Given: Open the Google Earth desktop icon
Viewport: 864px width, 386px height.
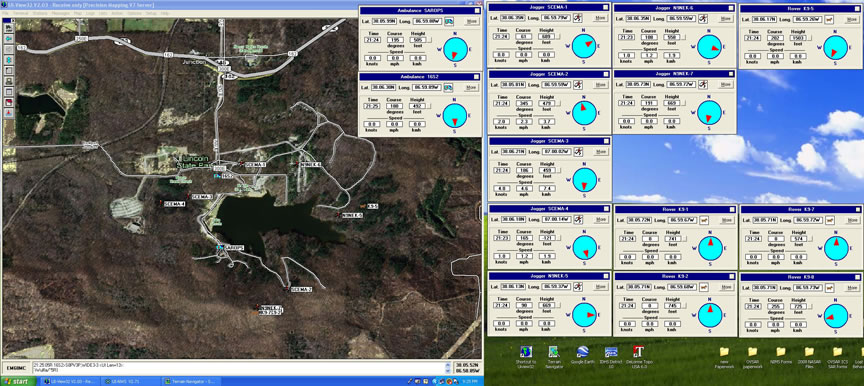Looking at the screenshot, I should 583,355.
